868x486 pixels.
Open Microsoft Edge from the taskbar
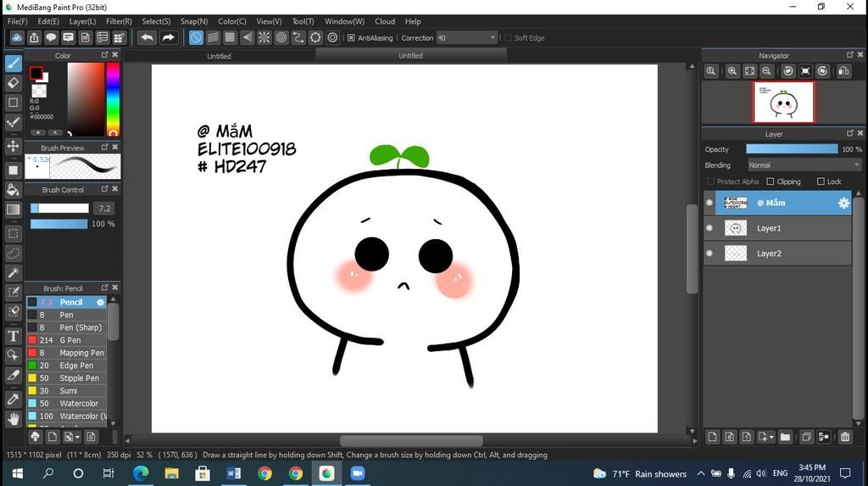point(140,472)
